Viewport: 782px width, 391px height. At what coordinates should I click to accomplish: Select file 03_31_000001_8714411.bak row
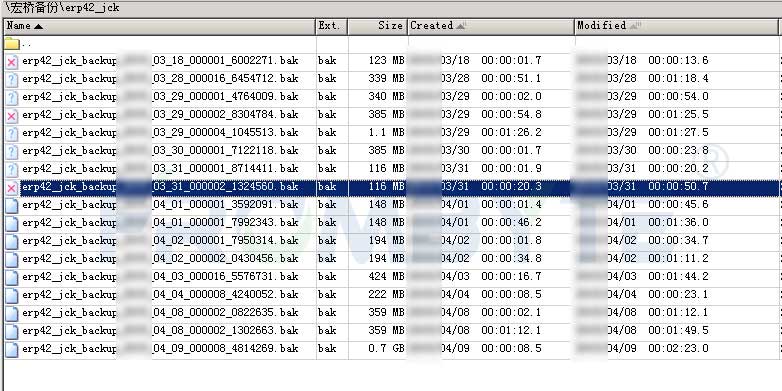[391, 169]
